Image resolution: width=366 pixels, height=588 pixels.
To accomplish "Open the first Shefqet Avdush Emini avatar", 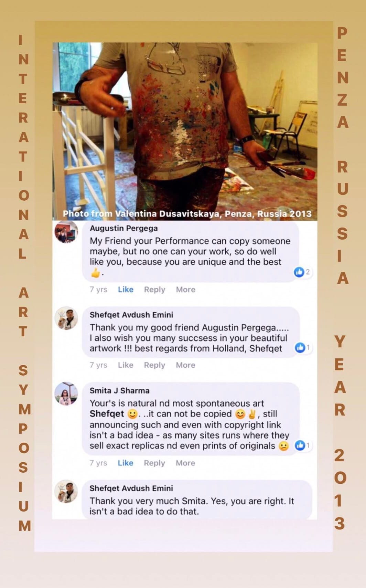I will coord(66,318).
